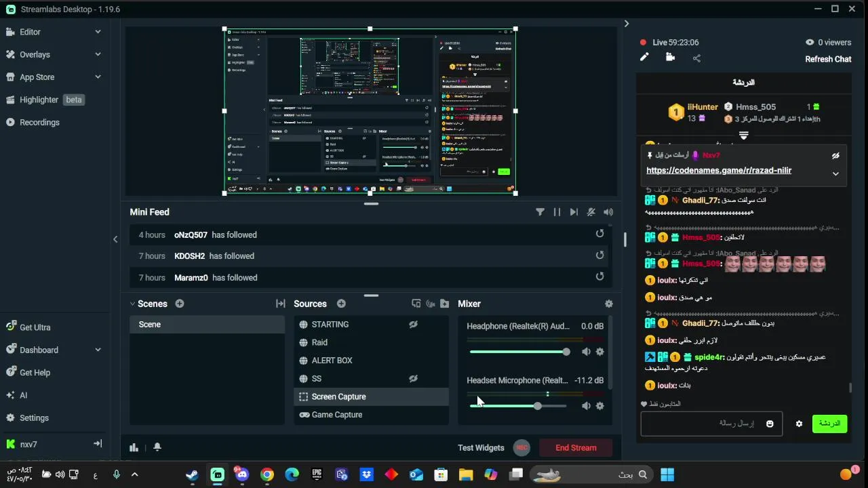Open Headset Microphone settings gear
The height and width of the screenshot is (488, 868).
(x=599, y=406)
